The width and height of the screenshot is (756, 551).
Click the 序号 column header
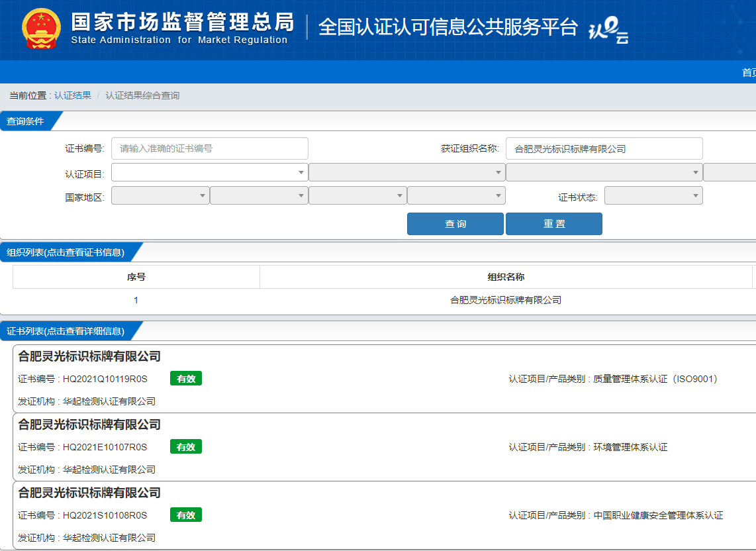coord(136,277)
